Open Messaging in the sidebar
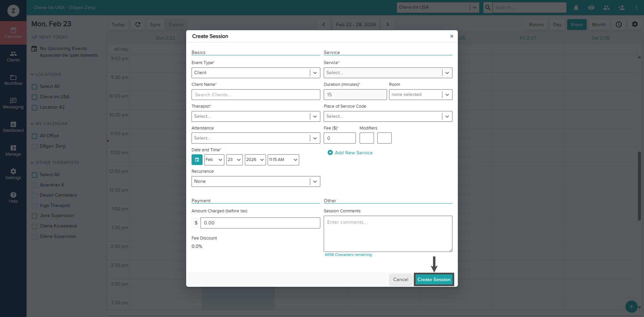Image resolution: width=644 pixels, height=317 pixels. tap(13, 103)
